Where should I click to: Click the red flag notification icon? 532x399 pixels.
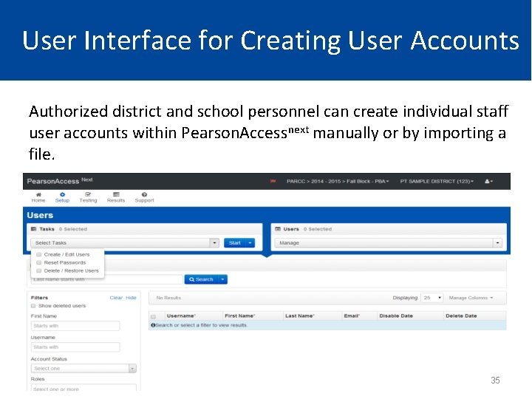(273, 181)
